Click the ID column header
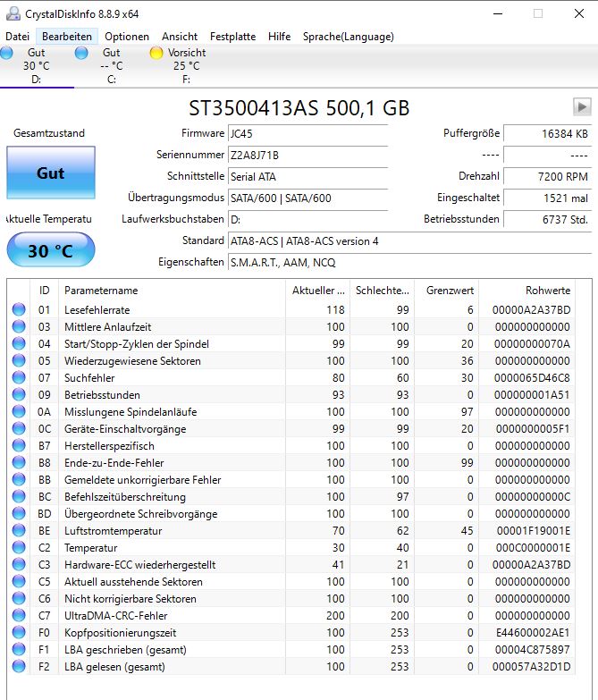598x700 pixels. [46, 291]
